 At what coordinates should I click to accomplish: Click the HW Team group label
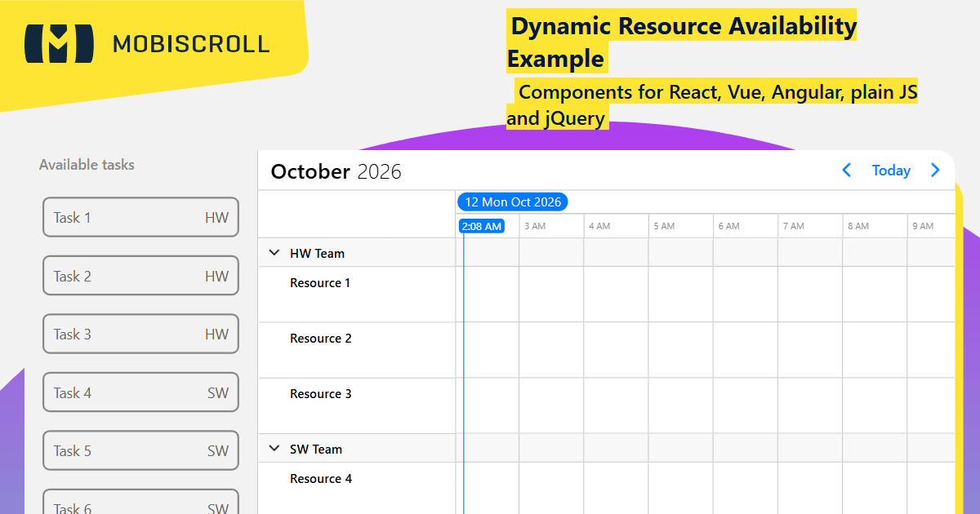pos(318,253)
